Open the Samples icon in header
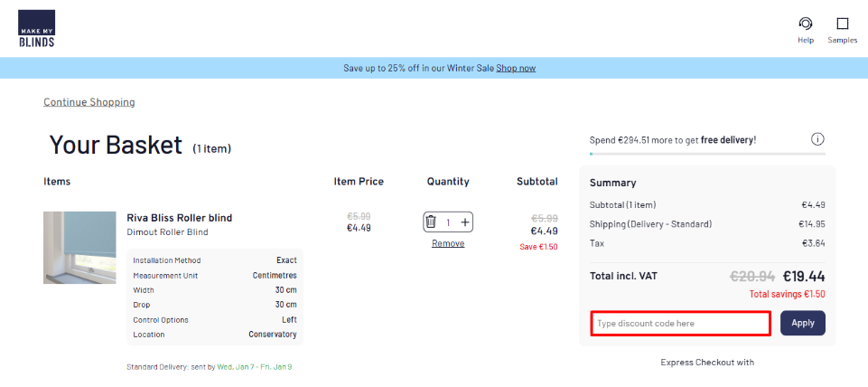This screenshot has height=387, width=868. 842,24
